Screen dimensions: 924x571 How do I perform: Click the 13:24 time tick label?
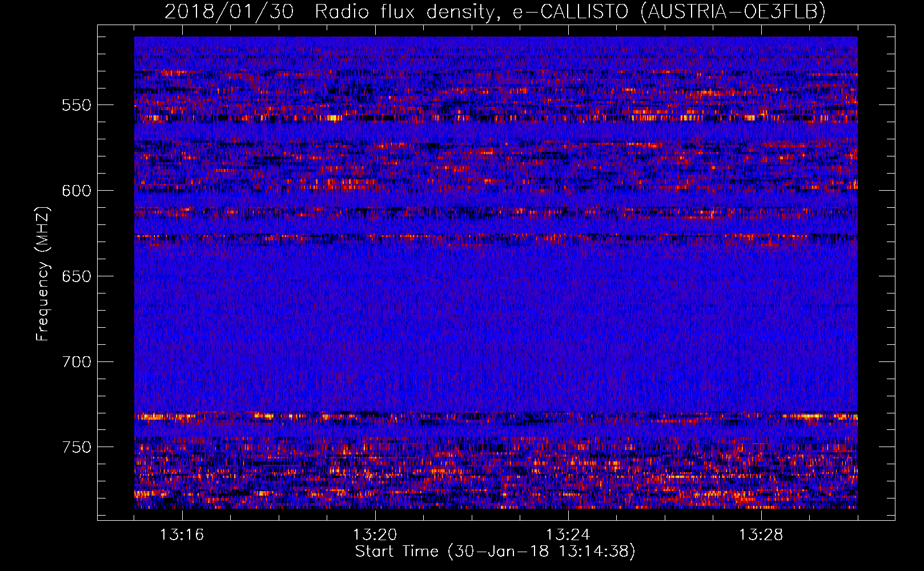568,535
